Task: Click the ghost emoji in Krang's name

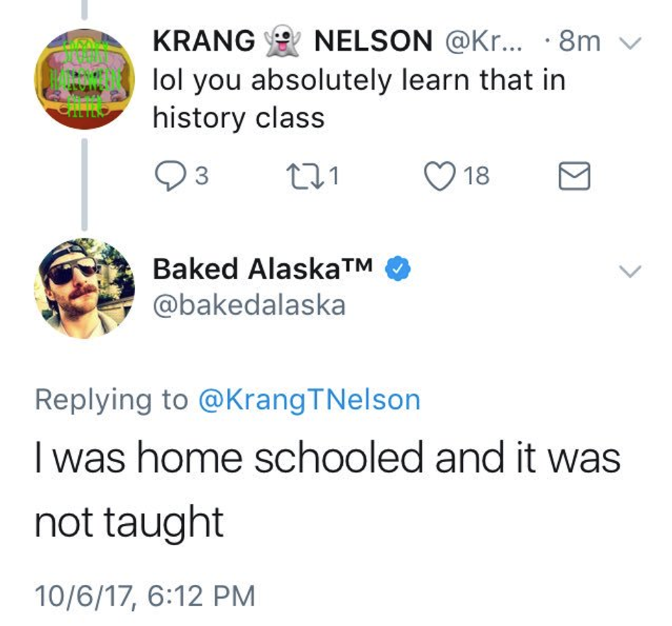Action: click(x=284, y=42)
